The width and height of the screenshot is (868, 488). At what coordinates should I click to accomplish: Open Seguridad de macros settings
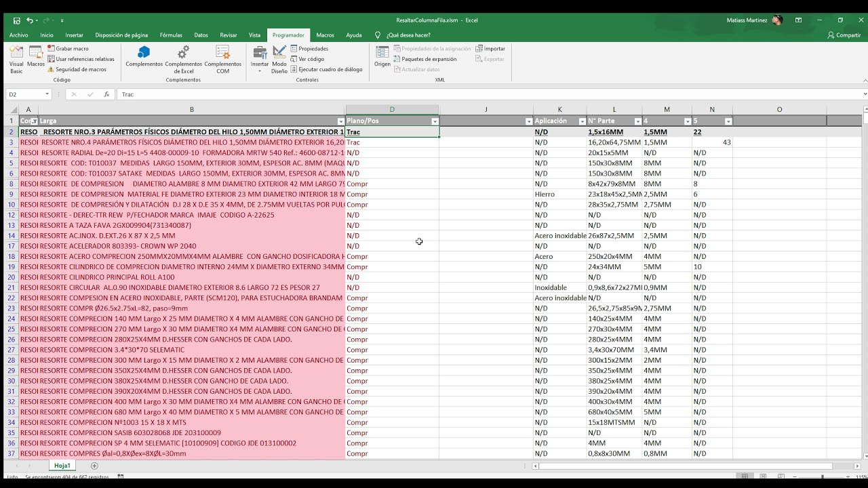click(x=77, y=69)
